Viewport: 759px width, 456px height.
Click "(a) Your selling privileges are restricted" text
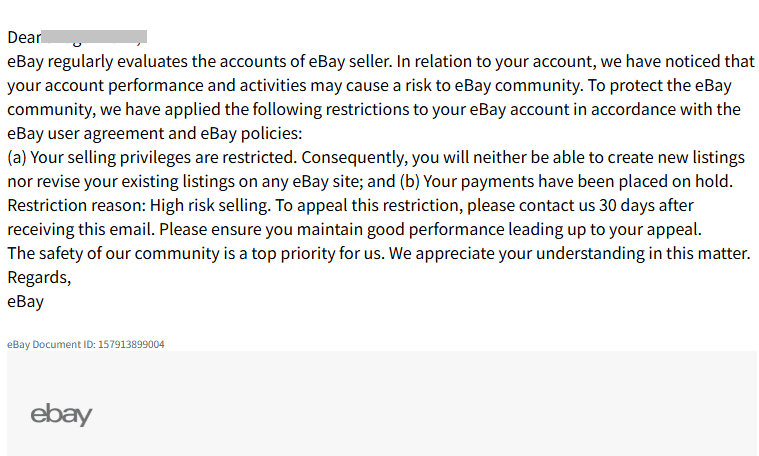pos(150,157)
